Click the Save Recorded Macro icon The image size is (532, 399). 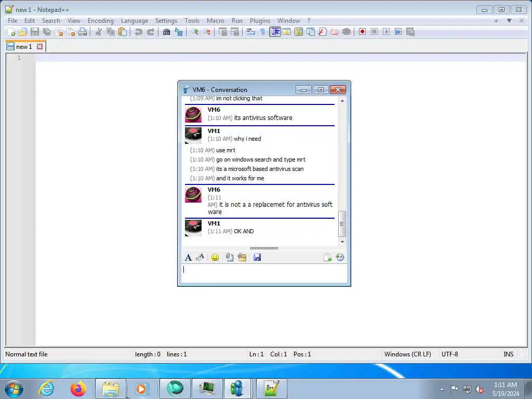point(410,32)
